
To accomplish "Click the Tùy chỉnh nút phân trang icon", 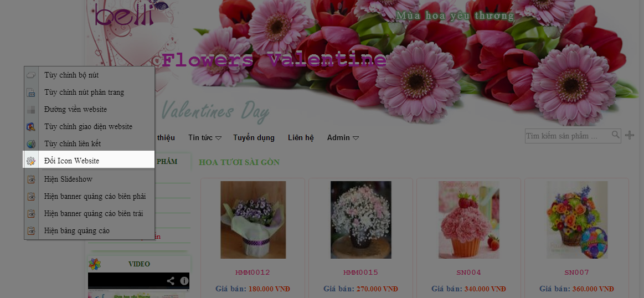I will point(31,93).
